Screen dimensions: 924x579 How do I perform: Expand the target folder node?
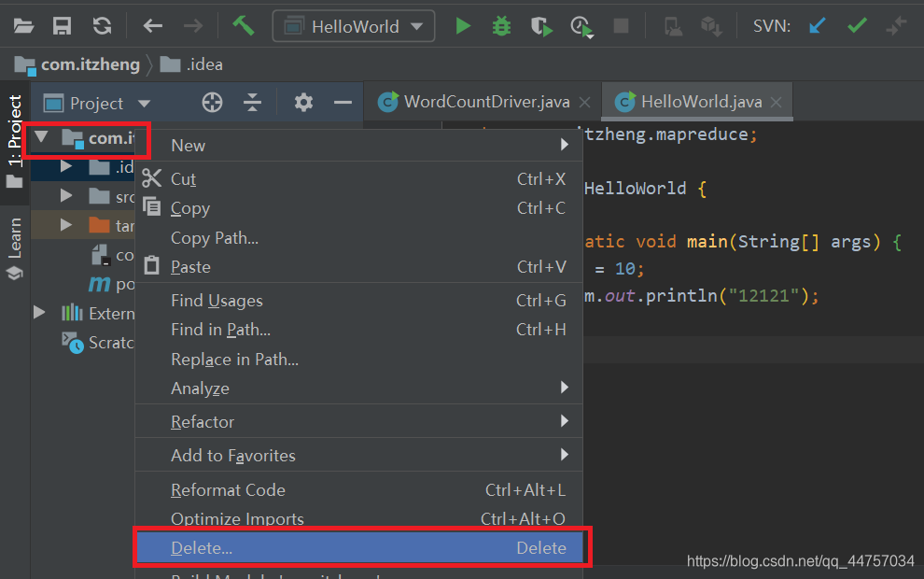coord(66,225)
